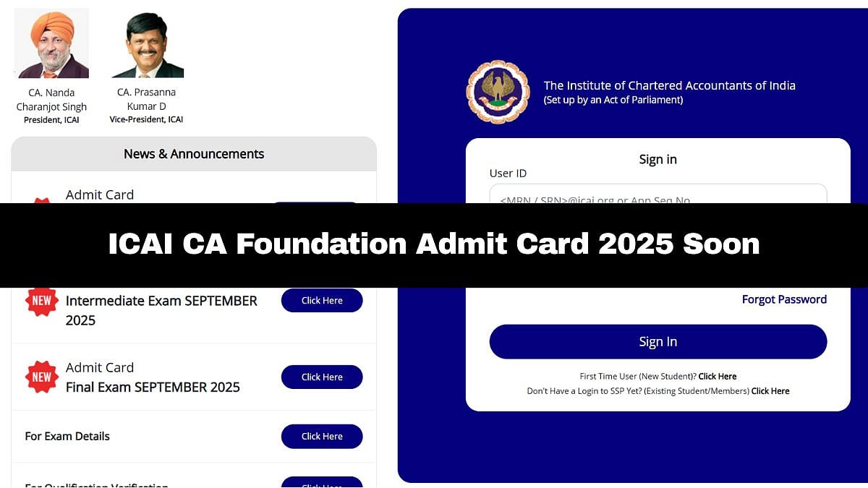
Task: Click the Institute of Chartered Accountants of India title
Action: [x=669, y=85]
